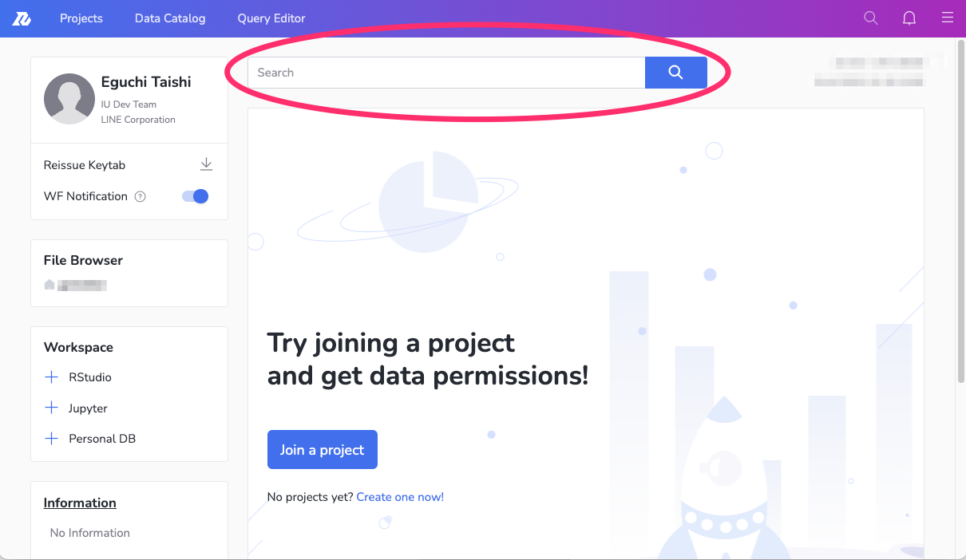Image resolution: width=966 pixels, height=560 pixels.
Task: Open the File Browser home folder icon
Action: (49, 285)
